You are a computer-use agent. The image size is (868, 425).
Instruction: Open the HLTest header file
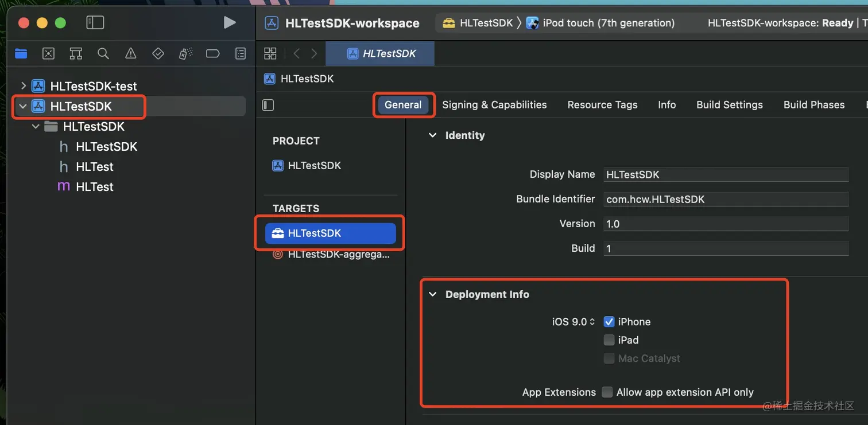[x=95, y=167]
